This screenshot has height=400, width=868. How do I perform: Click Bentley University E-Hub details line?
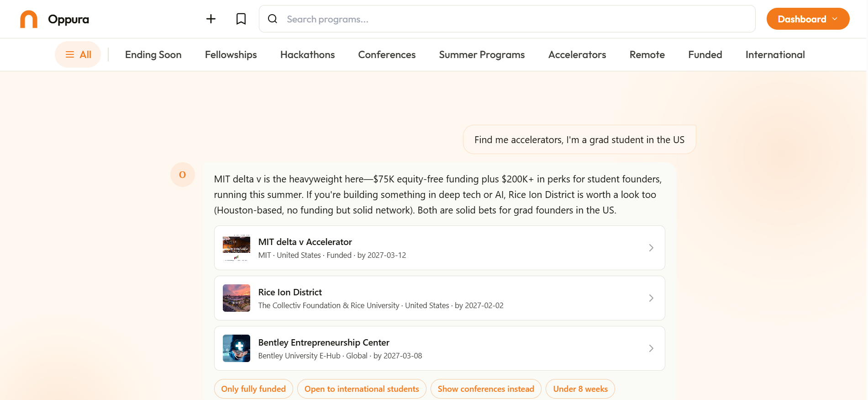coord(340,356)
